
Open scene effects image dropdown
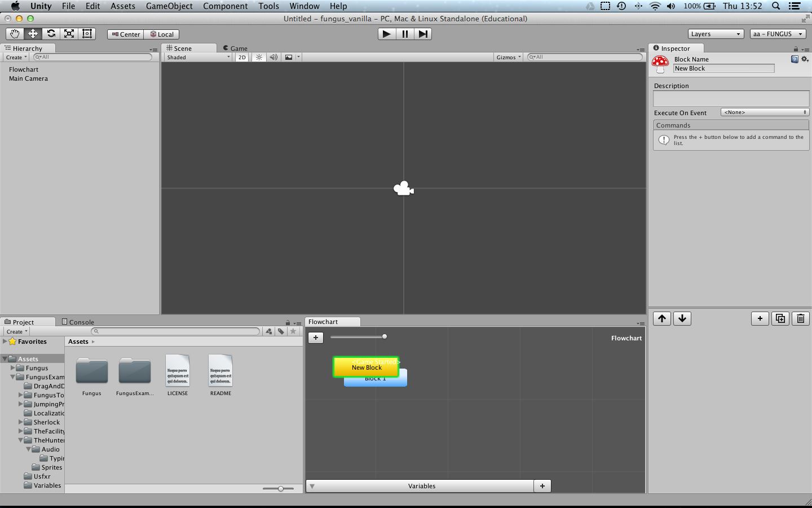tap(292, 57)
